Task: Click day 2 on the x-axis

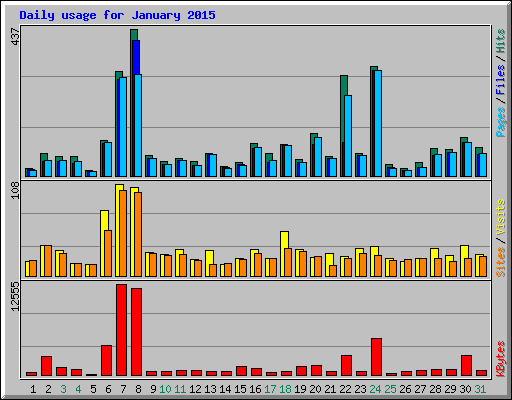Action: pos(48,389)
